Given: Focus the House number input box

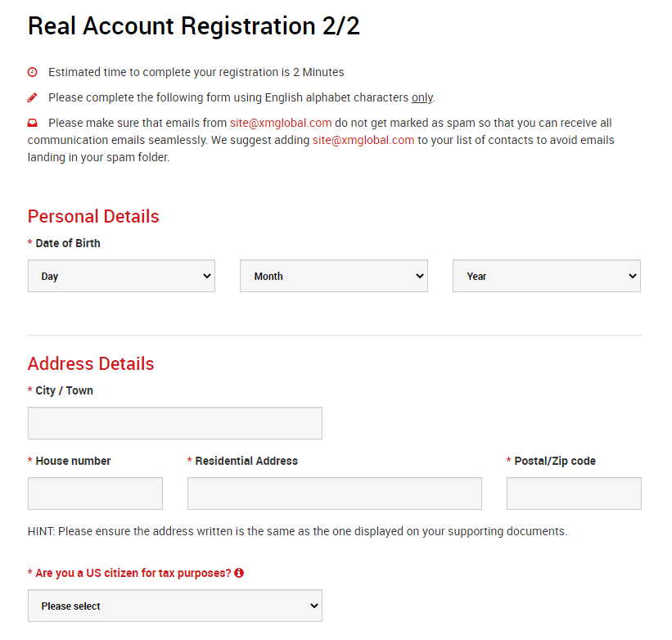Looking at the screenshot, I should tap(95, 494).
